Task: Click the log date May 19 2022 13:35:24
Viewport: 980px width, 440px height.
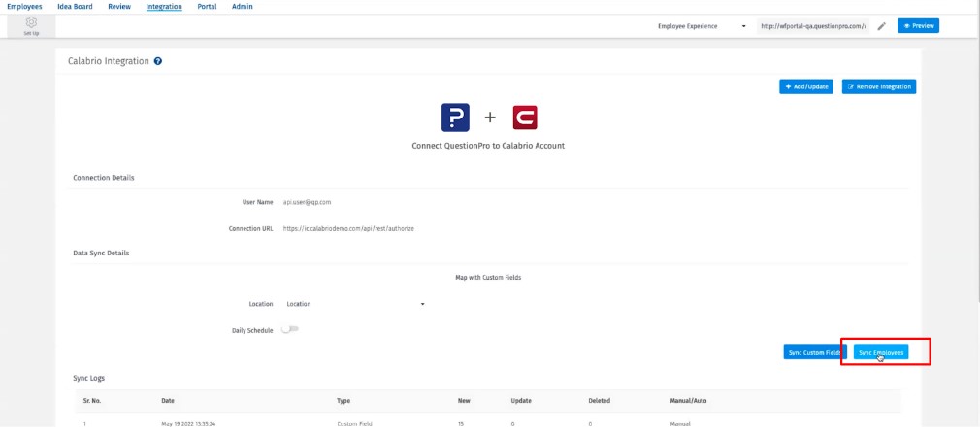Action: 188,423
